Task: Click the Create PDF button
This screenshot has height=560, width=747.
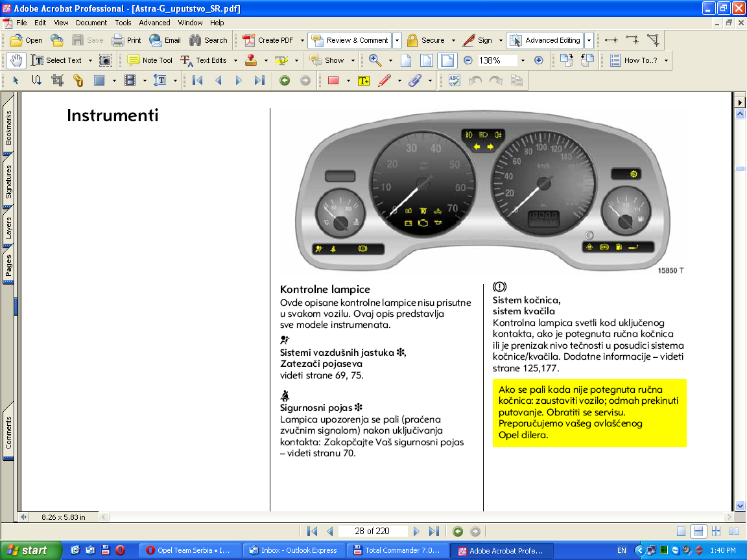Action: coord(268,40)
